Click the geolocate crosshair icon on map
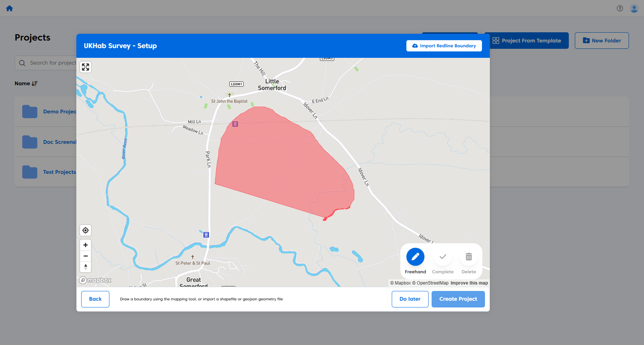This screenshot has width=644, height=345. pos(85,230)
